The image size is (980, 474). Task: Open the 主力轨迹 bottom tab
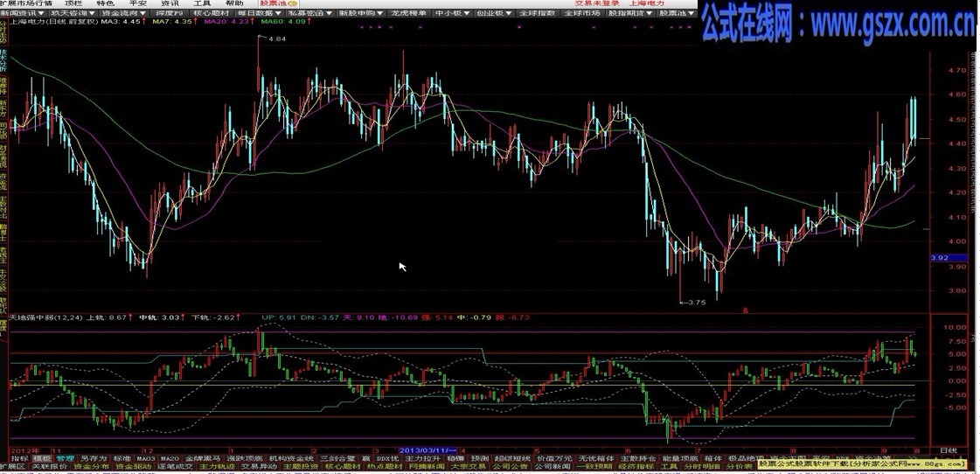coord(216,466)
